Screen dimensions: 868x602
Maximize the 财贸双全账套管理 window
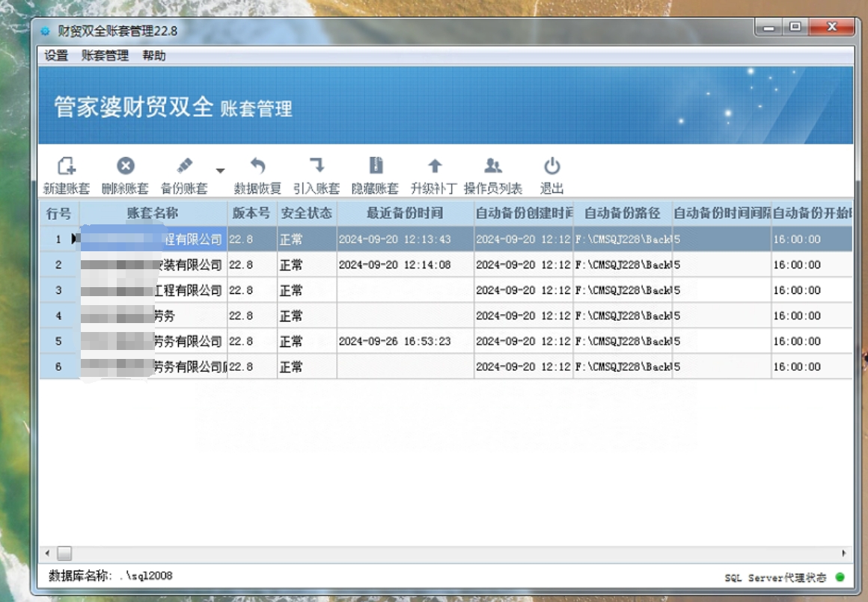(x=795, y=27)
